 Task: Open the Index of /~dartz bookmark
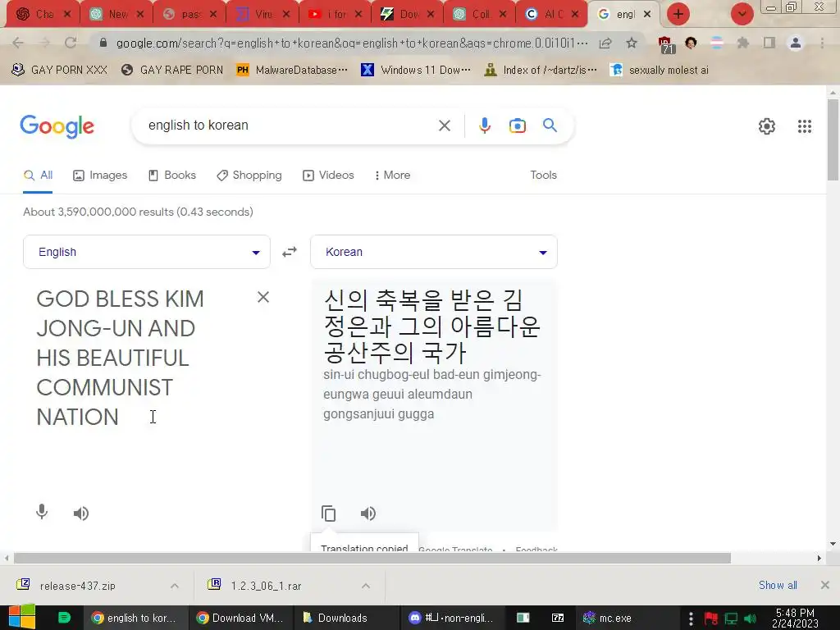point(540,71)
